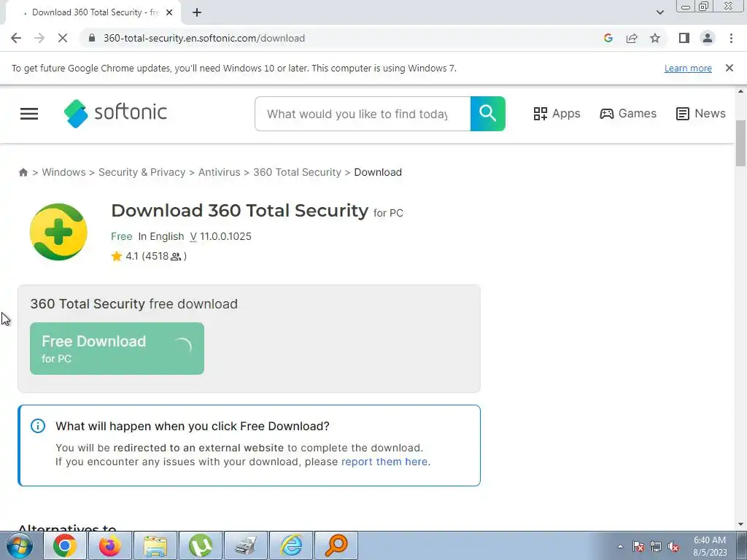Click the site lock icon in address bar
Viewport: 747px width, 560px height.
pyautogui.click(x=92, y=38)
